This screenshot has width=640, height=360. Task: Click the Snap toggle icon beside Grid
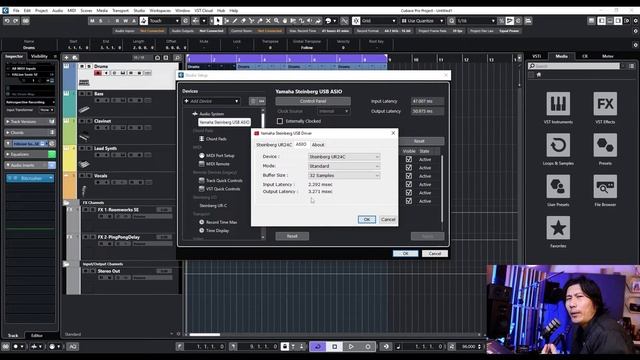pyautogui.click(x=356, y=21)
